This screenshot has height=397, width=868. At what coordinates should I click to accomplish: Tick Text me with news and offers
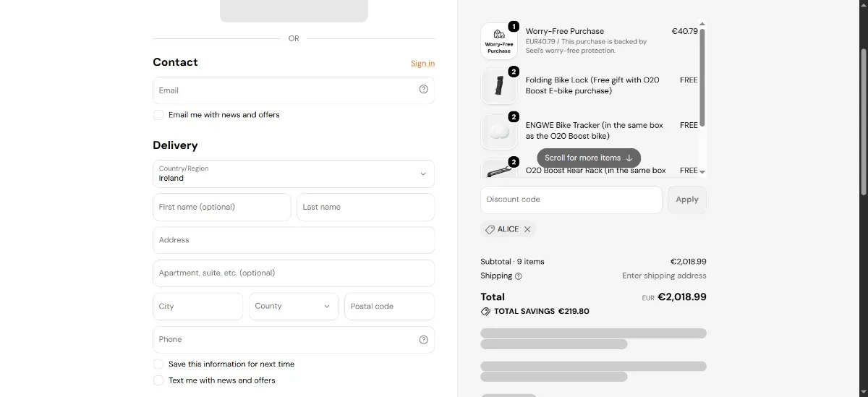158,380
